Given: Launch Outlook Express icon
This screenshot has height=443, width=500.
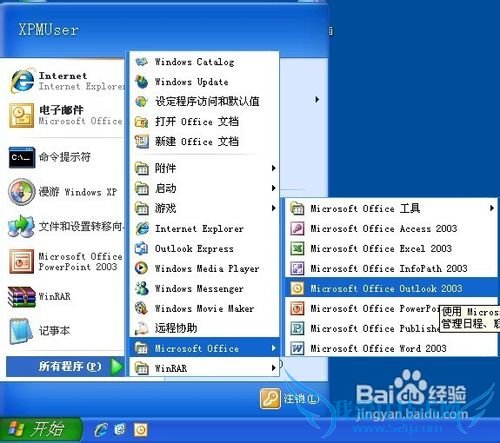Looking at the screenshot, I should pos(142,248).
